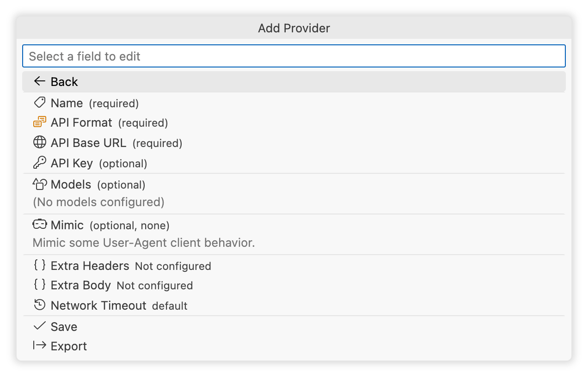Click the Network Timeout clock icon
This screenshot has width=588, height=379.
40,305
